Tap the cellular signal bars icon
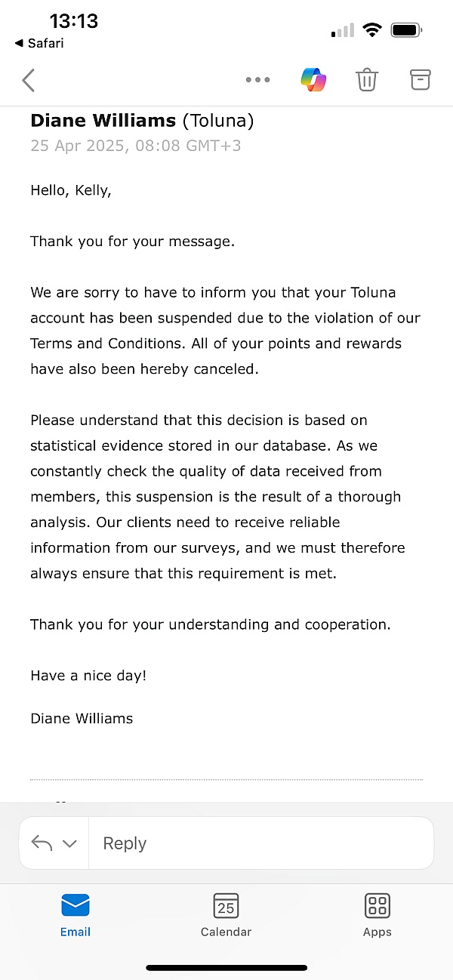The image size is (453, 980). tap(342, 31)
